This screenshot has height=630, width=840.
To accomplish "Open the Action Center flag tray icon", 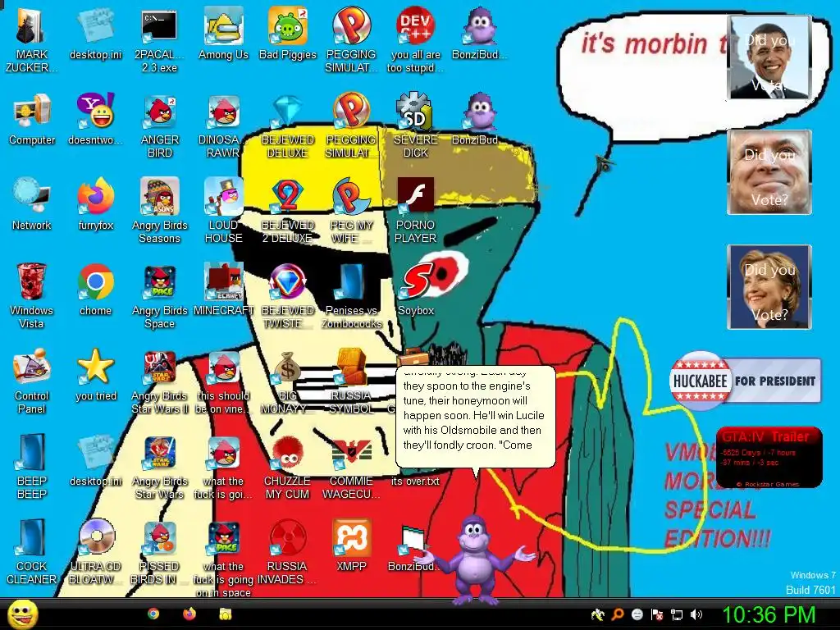I will [x=657, y=614].
